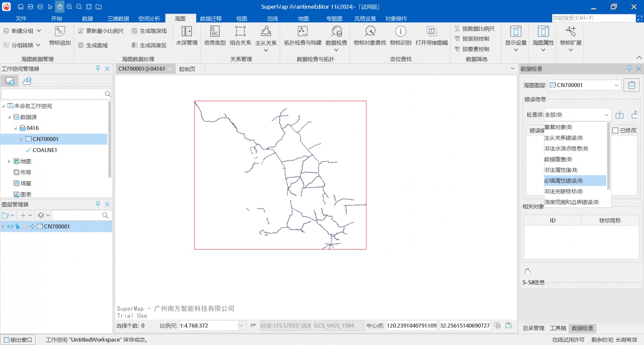Click 输出窗口 button
644x345 pixels.
click(18, 340)
